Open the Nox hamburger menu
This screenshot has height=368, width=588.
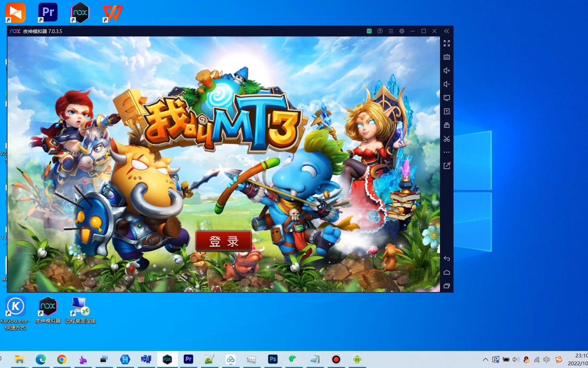(x=391, y=31)
